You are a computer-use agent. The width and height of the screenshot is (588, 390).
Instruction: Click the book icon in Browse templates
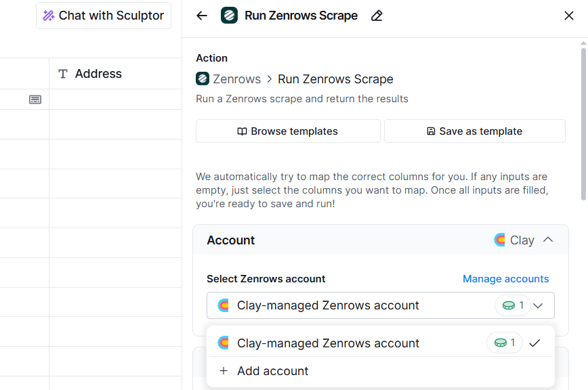pos(242,131)
